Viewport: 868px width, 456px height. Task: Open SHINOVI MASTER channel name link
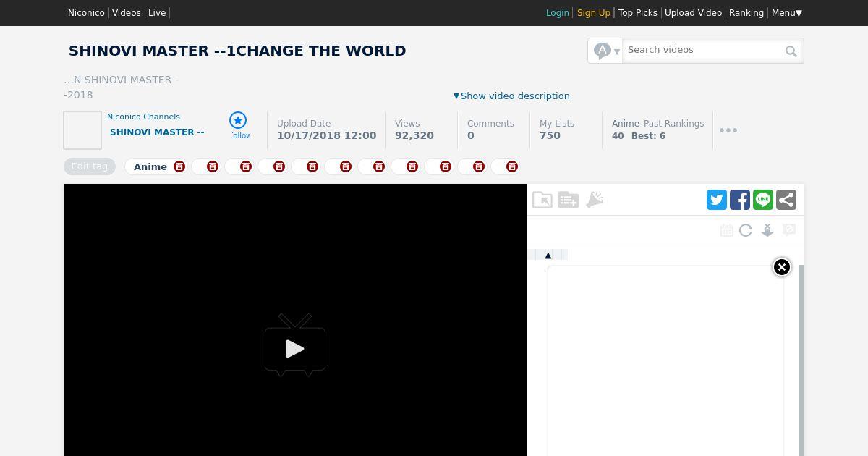tap(157, 132)
